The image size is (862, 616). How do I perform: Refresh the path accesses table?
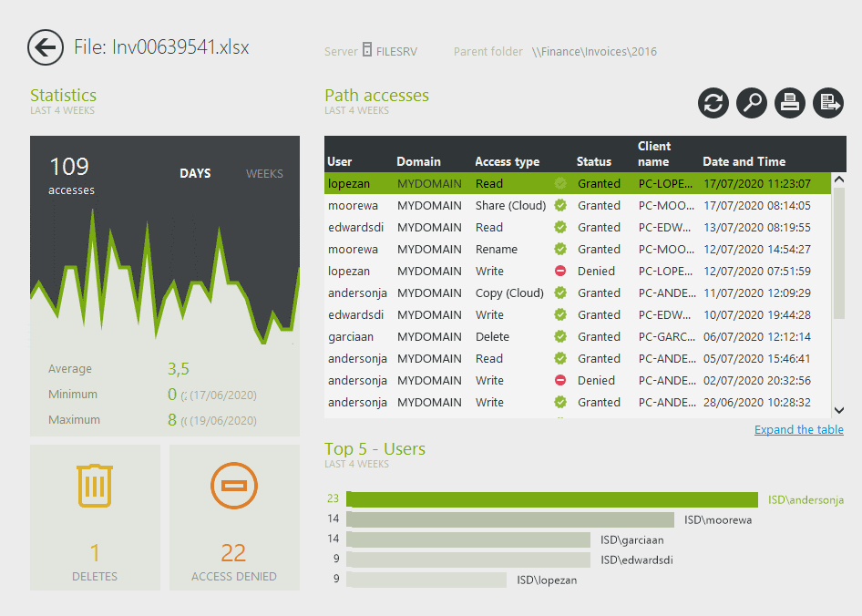[713, 103]
